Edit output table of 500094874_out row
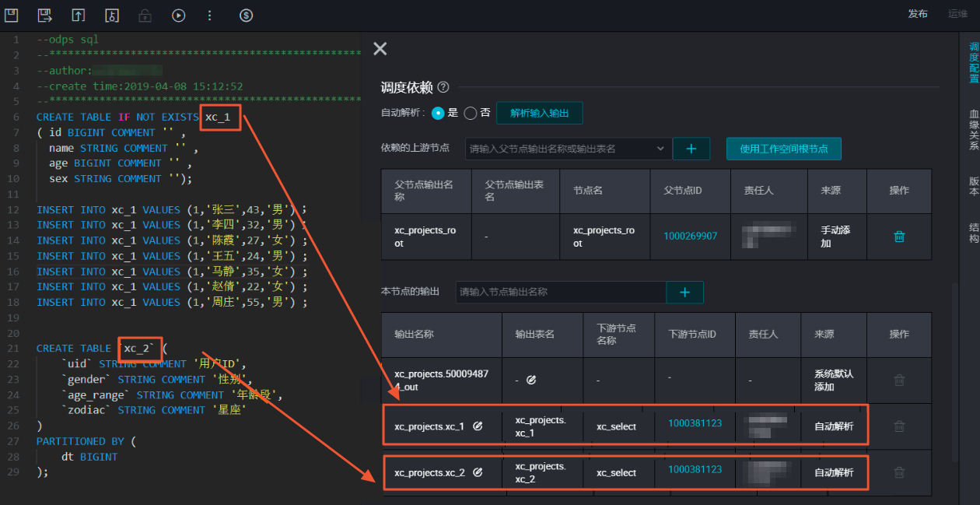Viewport: 980px width, 505px height. point(531,380)
